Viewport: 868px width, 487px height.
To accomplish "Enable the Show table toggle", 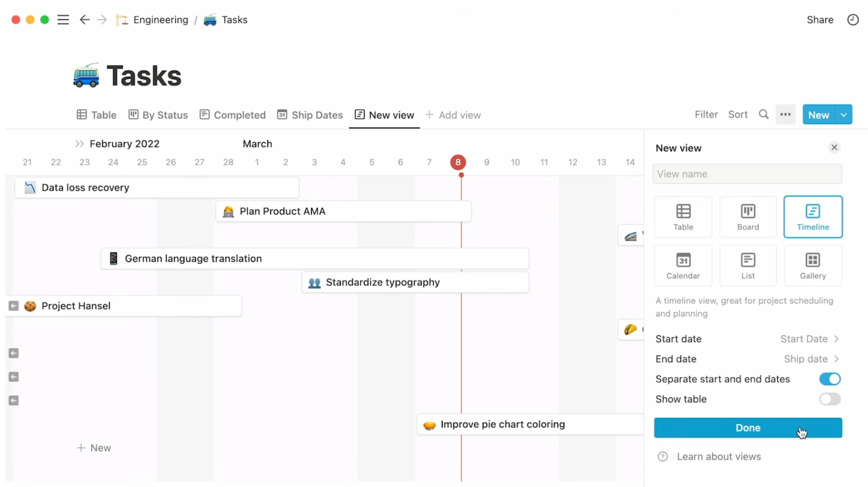I will pos(830,399).
